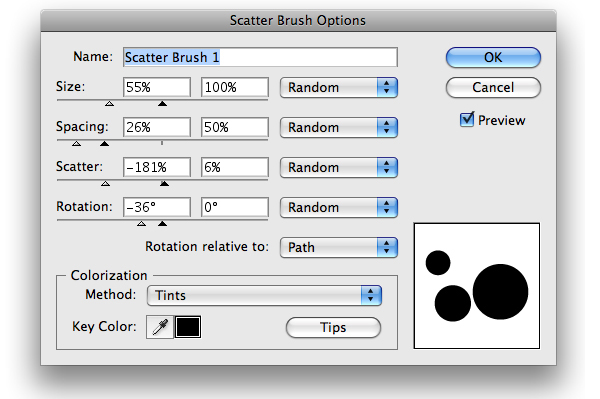Screen dimensions: 600x399
Task: Click the Cancel button
Action: click(493, 88)
